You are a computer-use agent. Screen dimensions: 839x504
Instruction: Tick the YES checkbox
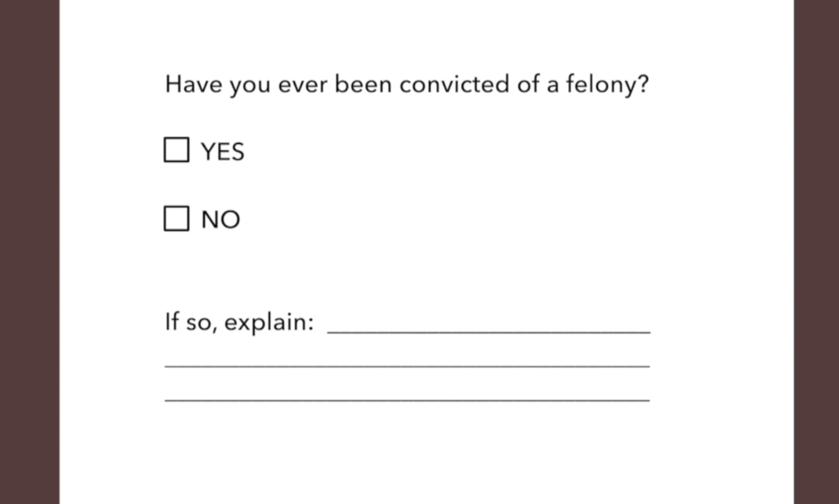coord(176,150)
